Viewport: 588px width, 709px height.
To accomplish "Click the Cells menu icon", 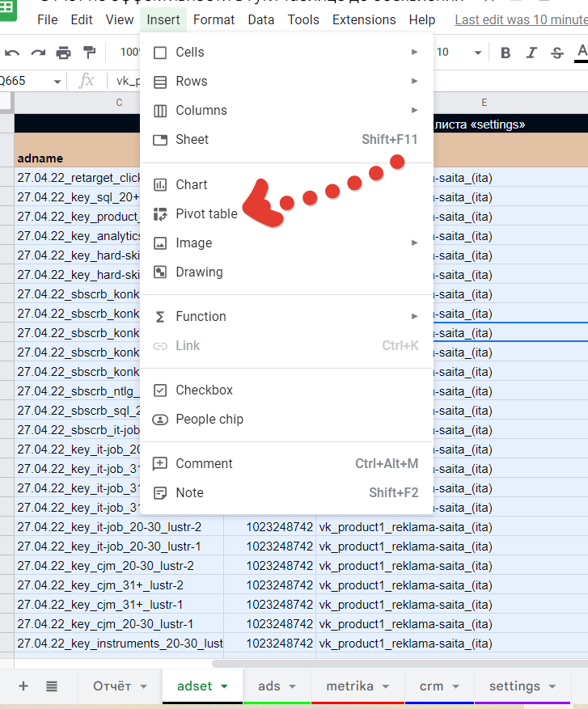I will pos(160,53).
